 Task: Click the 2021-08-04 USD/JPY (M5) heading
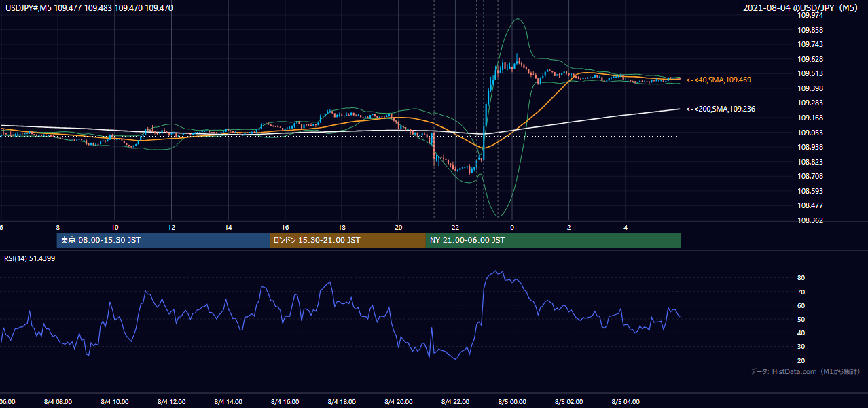[x=802, y=8]
